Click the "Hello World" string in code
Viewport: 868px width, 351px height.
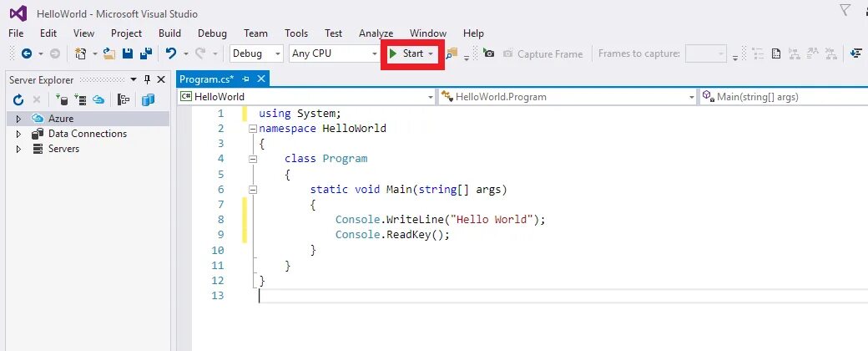pyautogui.click(x=492, y=220)
